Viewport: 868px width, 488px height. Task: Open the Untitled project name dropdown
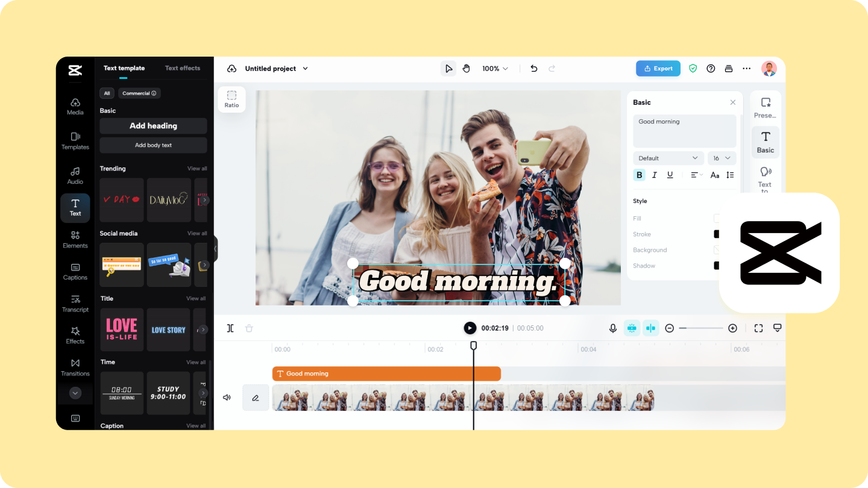tap(277, 69)
